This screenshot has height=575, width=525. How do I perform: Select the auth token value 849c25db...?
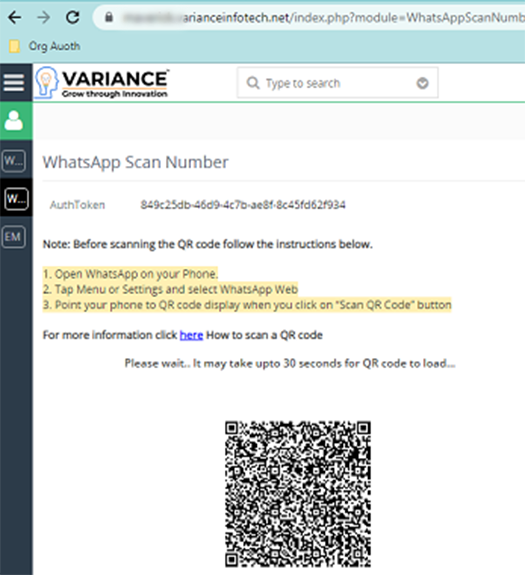tap(243, 205)
